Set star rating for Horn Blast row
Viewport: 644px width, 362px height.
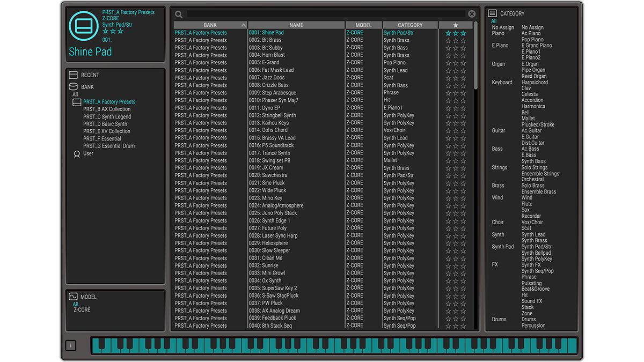(456, 55)
